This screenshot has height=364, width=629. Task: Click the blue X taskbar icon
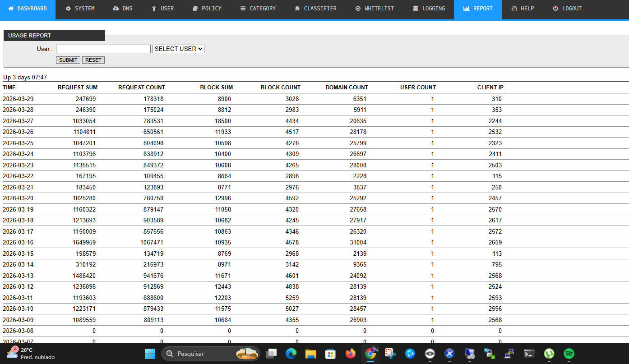[x=449, y=354]
